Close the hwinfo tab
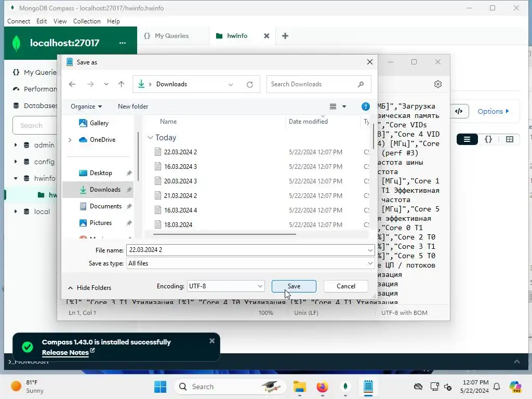Image resolution: width=532 pixels, height=399 pixels. (267, 36)
